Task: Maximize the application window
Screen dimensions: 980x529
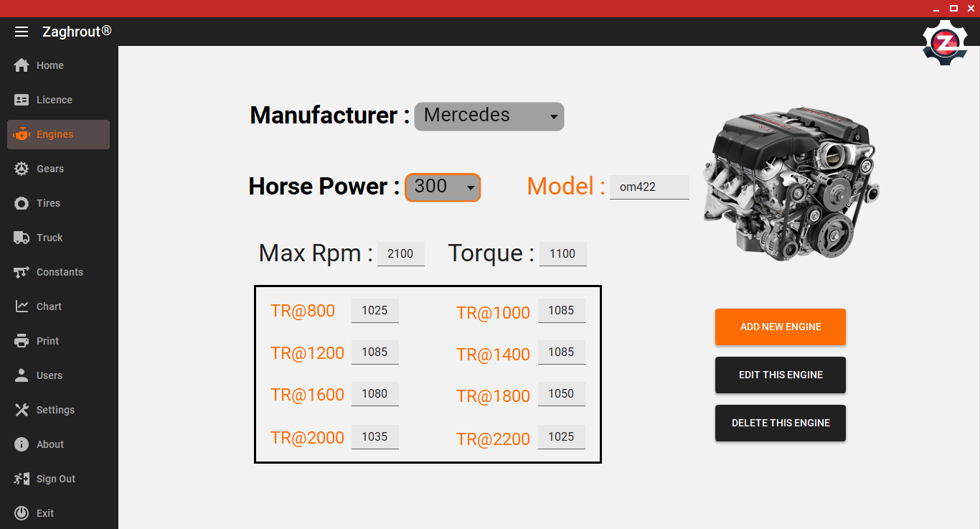Action: coord(954,9)
